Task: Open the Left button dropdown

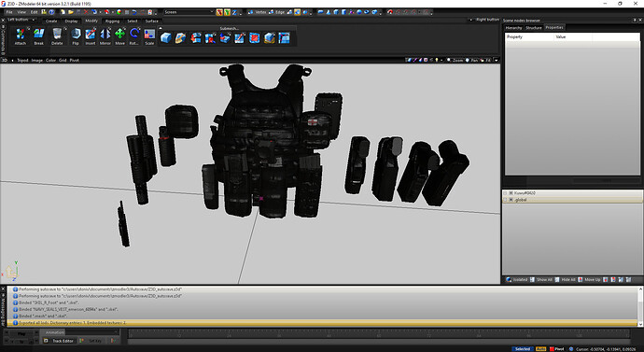Action: tap(21, 20)
